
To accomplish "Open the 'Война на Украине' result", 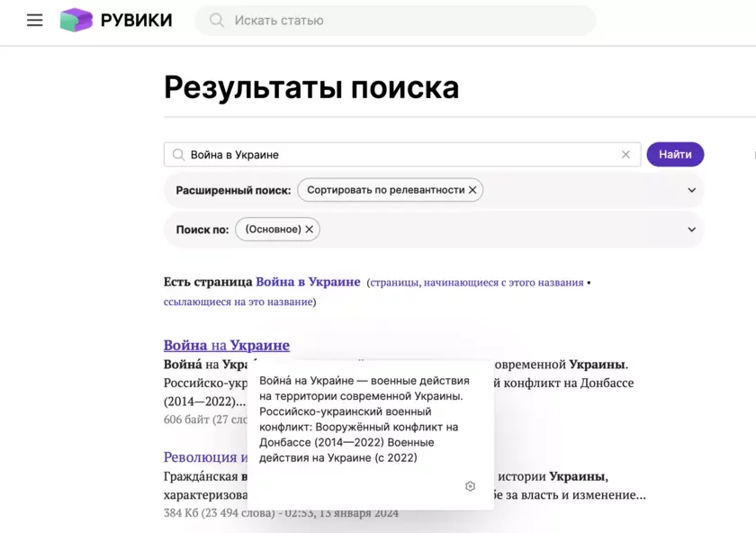I will point(226,345).
